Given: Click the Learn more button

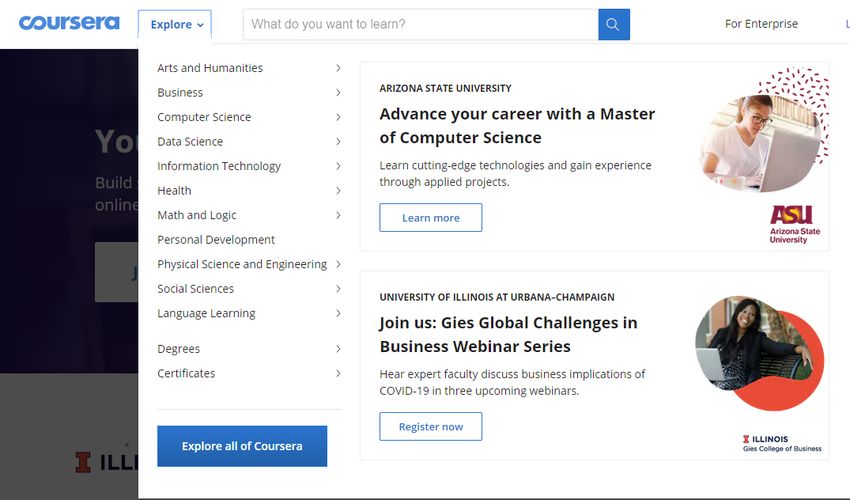Looking at the screenshot, I should point(431,217).
